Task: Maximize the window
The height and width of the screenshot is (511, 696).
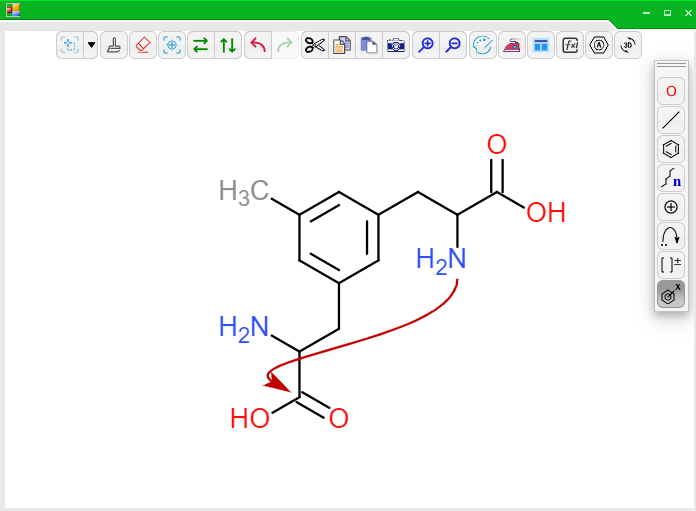Action: point(667,13)
